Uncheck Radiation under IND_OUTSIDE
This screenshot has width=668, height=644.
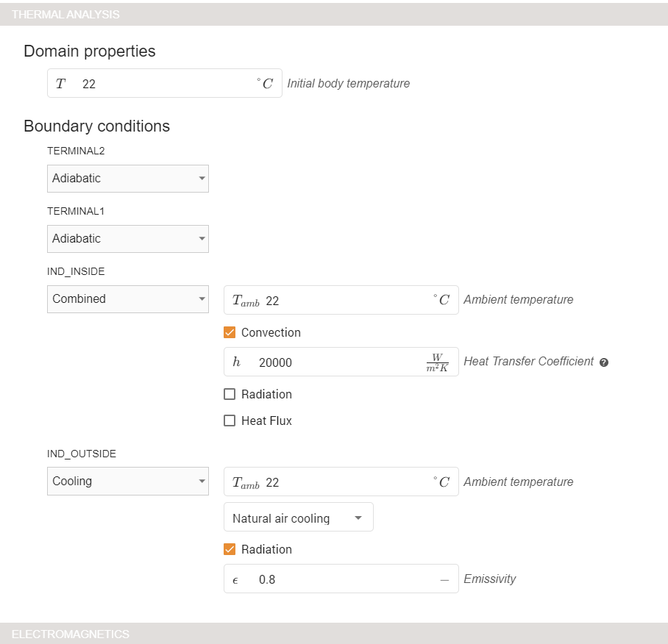pyautogui.click(x=230, y=550)
